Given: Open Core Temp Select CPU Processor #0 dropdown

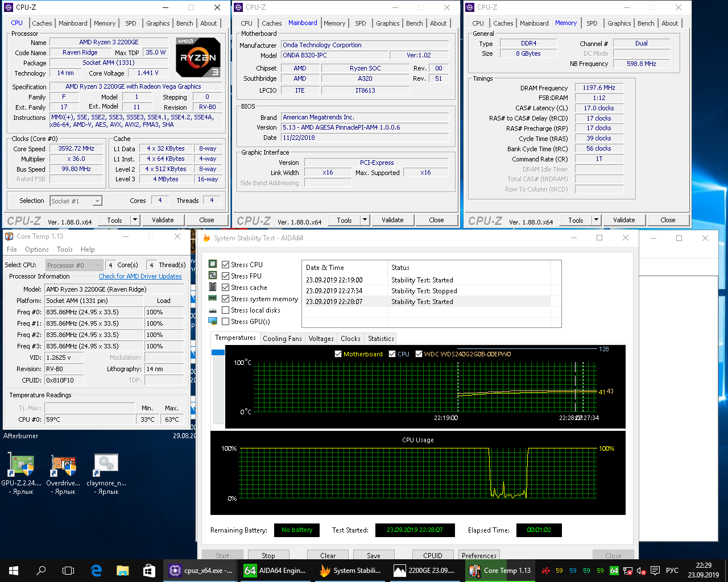Looking at the screenshot, I should [x=74, y=265].
